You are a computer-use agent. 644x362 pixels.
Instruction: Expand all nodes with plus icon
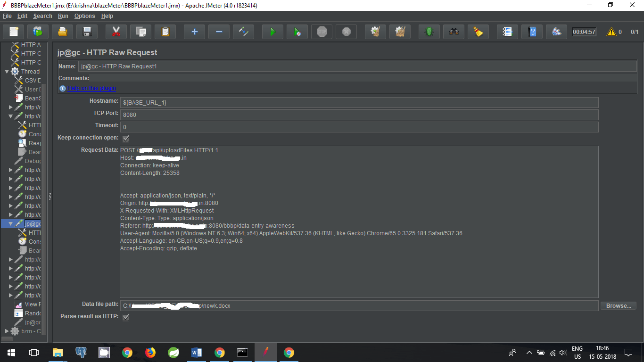click(x=194, y=32)
